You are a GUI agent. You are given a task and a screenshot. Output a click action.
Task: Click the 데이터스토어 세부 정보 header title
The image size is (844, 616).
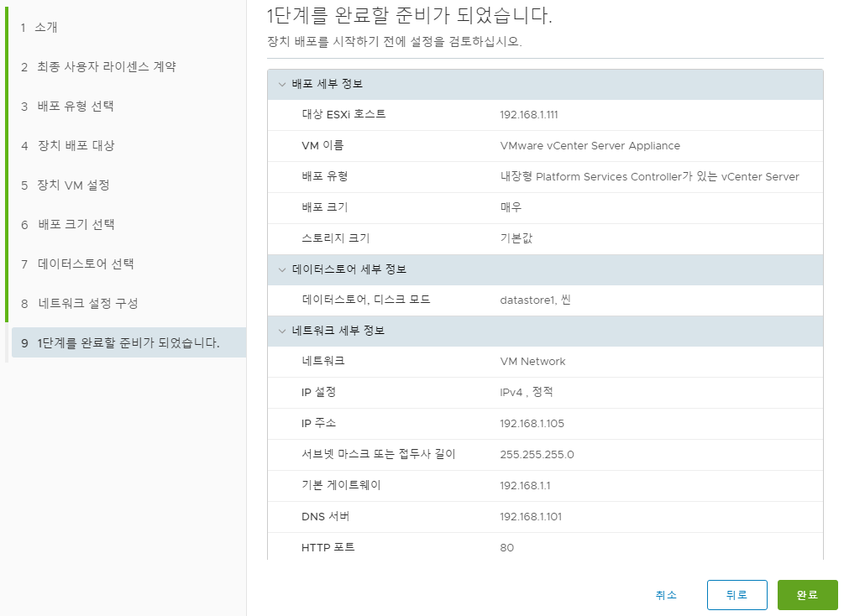click(349, 269)
